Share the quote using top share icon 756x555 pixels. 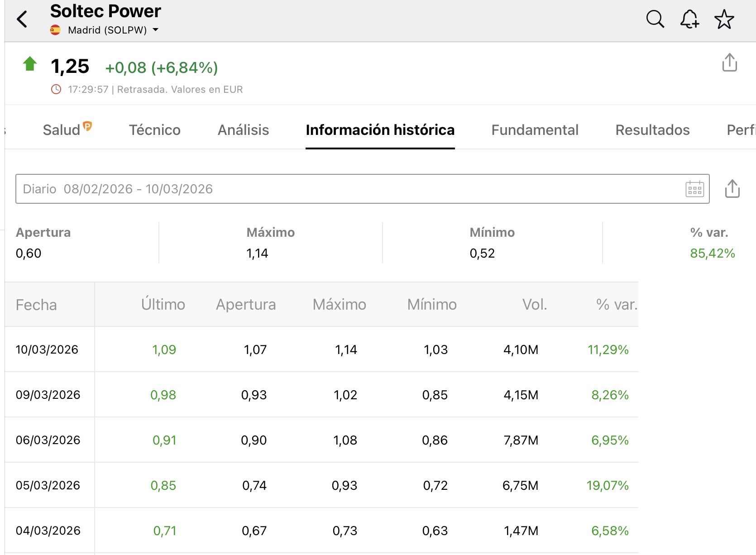click(729, 62)
